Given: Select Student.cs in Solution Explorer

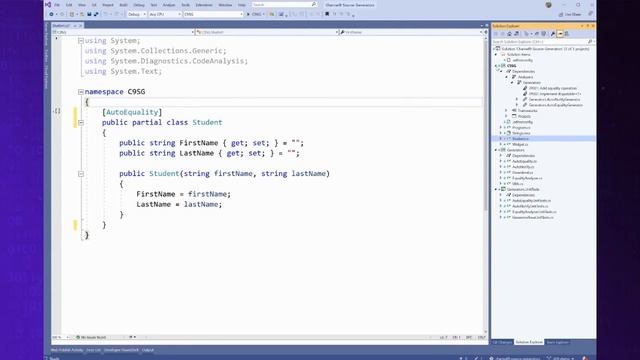Looking at the screenshot, I should click(x=520, y=139).
